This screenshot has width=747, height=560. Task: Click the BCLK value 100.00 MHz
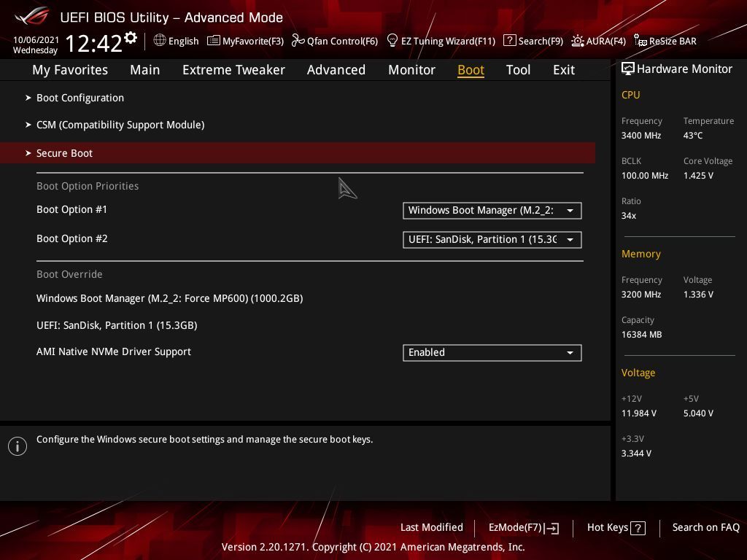645,176
